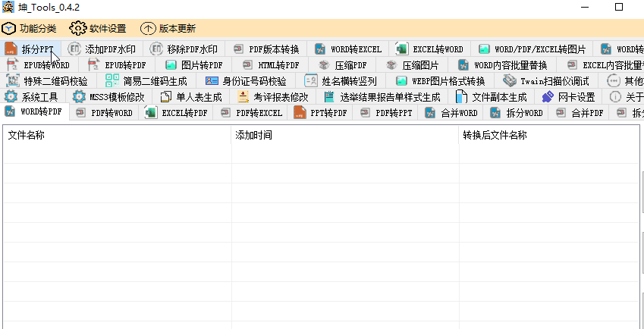Open WEBP图片格式转换 tab
This screenshot has height=329, width=644.
(440, 80)
